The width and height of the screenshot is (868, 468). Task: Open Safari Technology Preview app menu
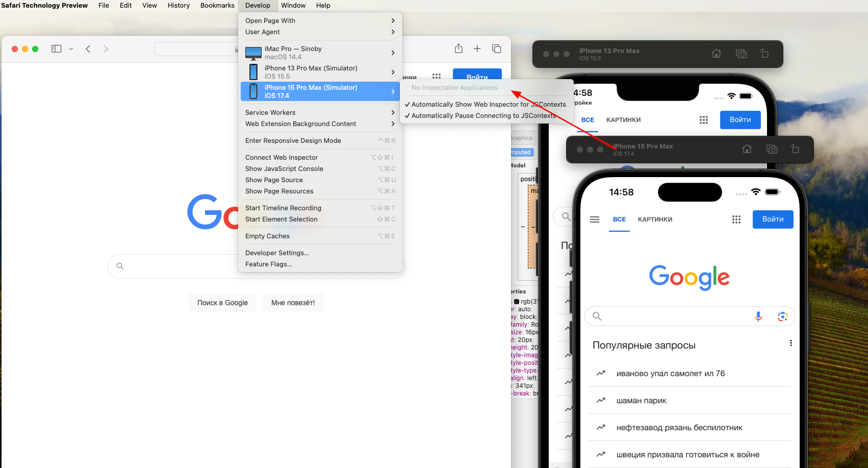point(44,6)
